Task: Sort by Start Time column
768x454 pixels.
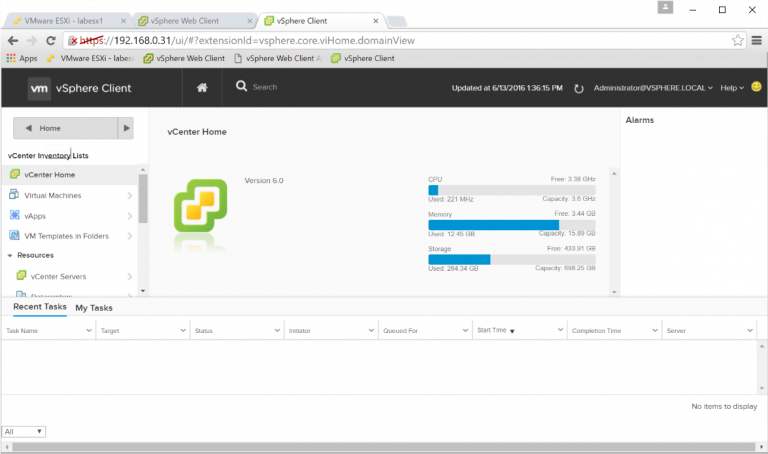Action: (496, 330)
